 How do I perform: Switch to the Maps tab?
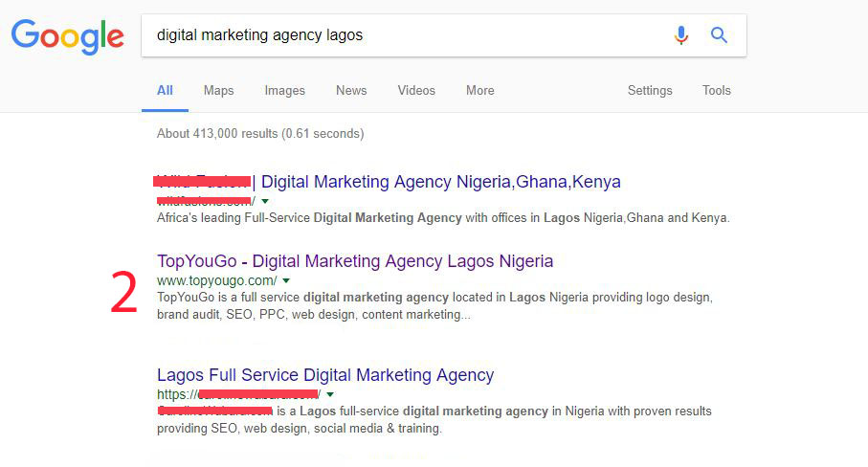tap(218, 90)
